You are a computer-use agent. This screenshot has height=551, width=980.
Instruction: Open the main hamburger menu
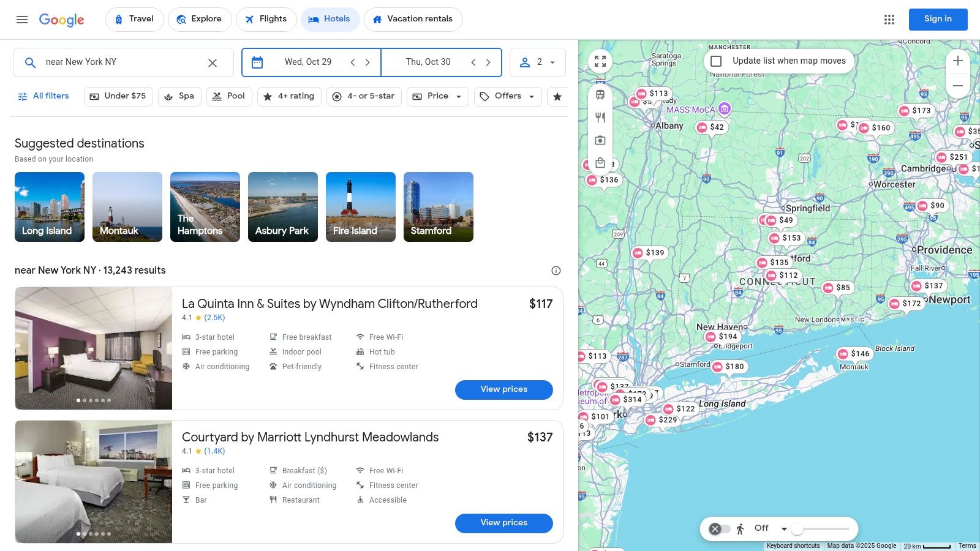(x=22, y=20)
